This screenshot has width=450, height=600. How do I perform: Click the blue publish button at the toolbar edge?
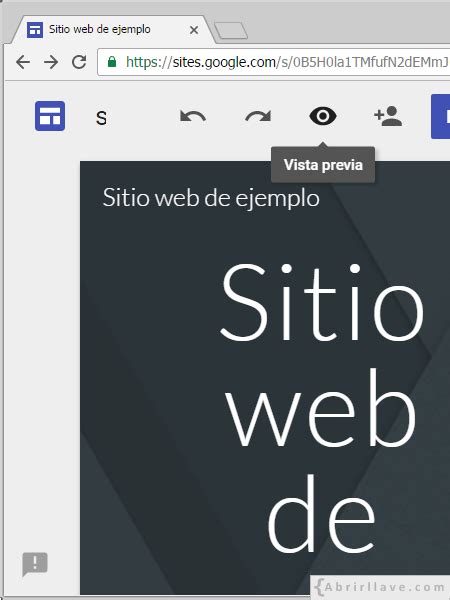(440, 116)
